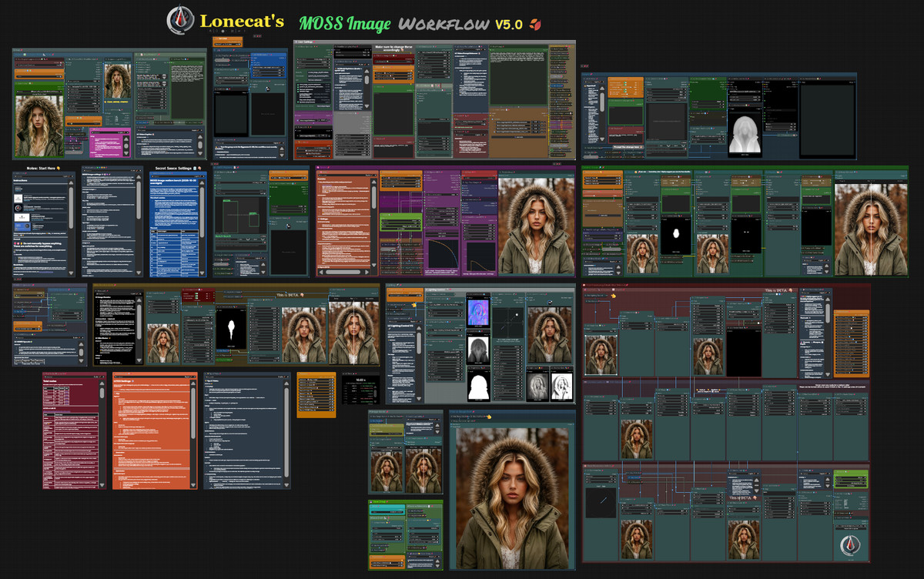Viewport: 924px width, 579px height.
Task: Open the split-comparison portrait at the green group's right edge
Action: coord(872,229)
